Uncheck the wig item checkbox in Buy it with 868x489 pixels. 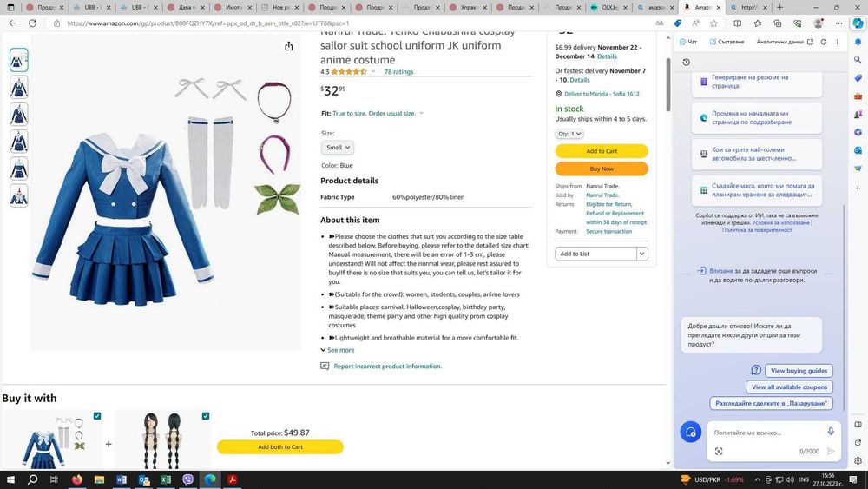(206, 416)
